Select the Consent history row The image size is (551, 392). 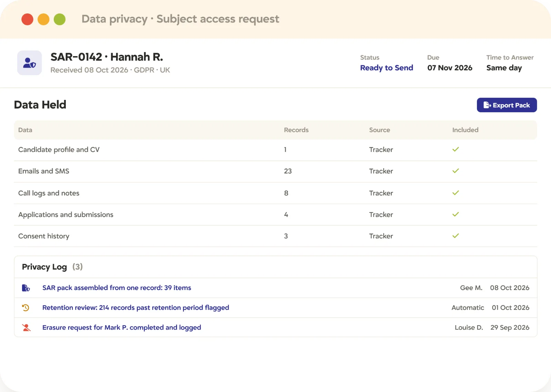(275, 236)
